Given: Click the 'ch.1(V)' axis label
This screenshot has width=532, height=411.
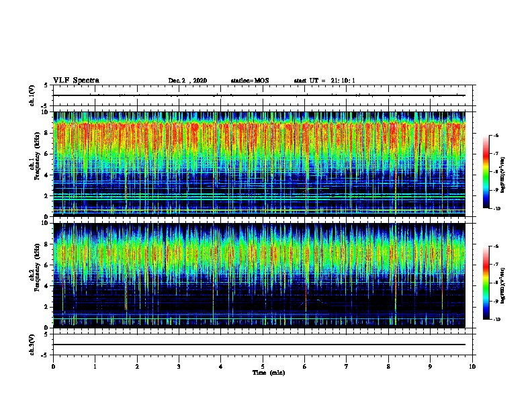Looking at the screenshot, I should pos(32,95).
